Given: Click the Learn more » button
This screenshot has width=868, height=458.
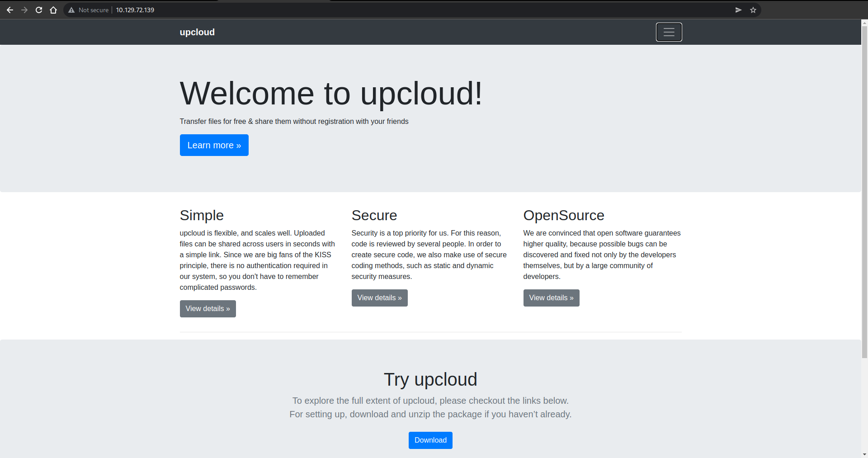Looking at the screenshot, I should (x=214, y=145).
